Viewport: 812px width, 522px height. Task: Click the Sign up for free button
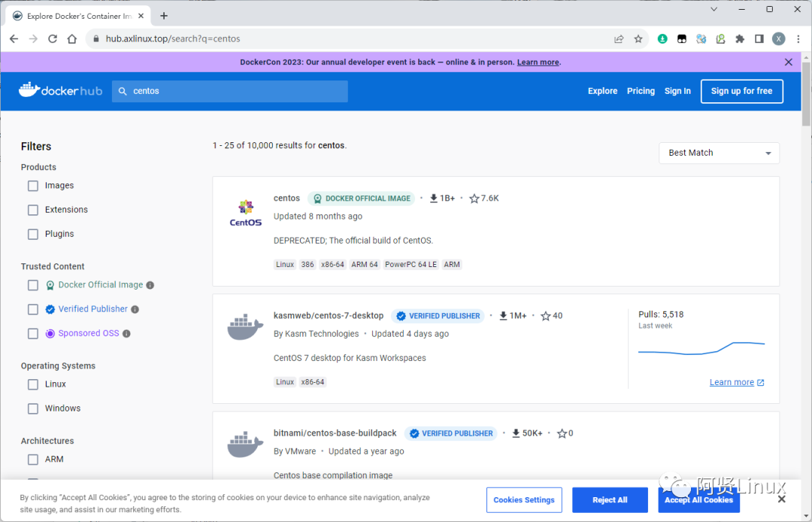[741, 91]
